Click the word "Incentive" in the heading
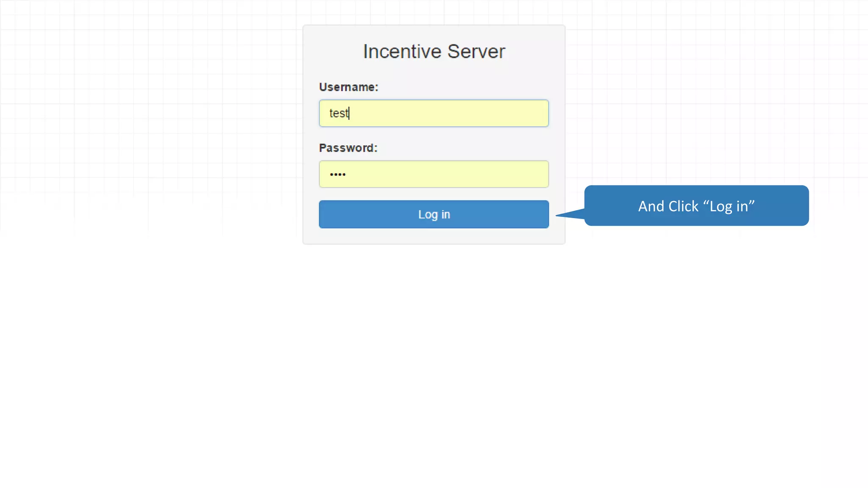Screen dimensions: 868x488 402,52
